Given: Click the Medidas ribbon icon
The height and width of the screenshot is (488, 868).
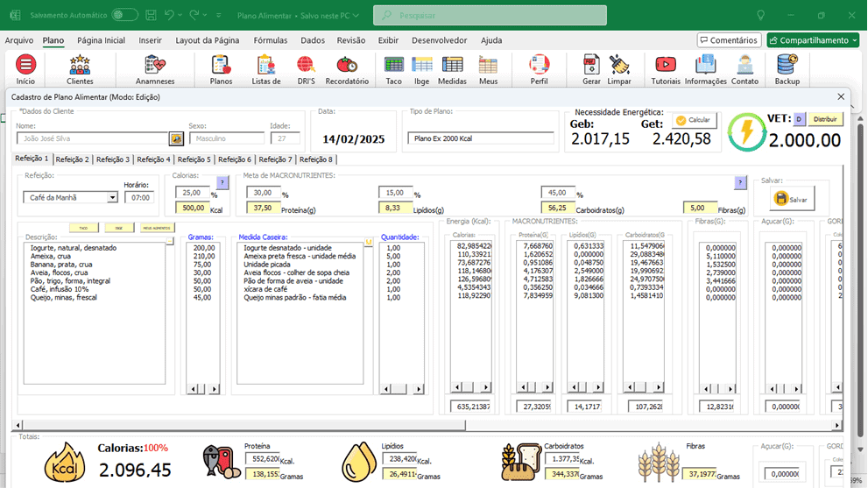Looking at the screenshot, I should [452, 70].
